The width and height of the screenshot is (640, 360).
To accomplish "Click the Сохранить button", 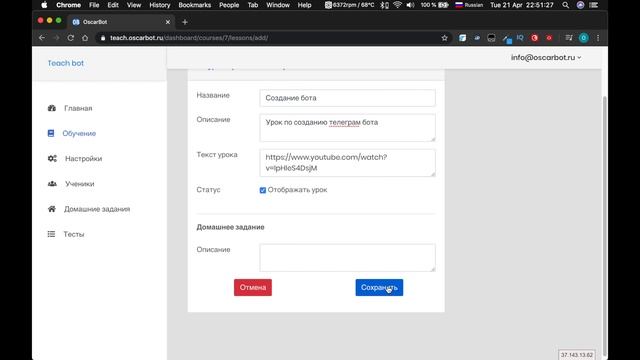I will tap(379, 287).
